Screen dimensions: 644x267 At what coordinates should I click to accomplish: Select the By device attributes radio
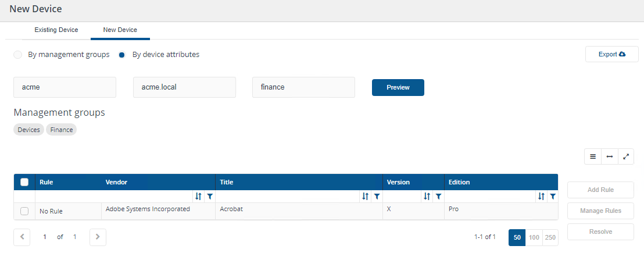(122, 55)
